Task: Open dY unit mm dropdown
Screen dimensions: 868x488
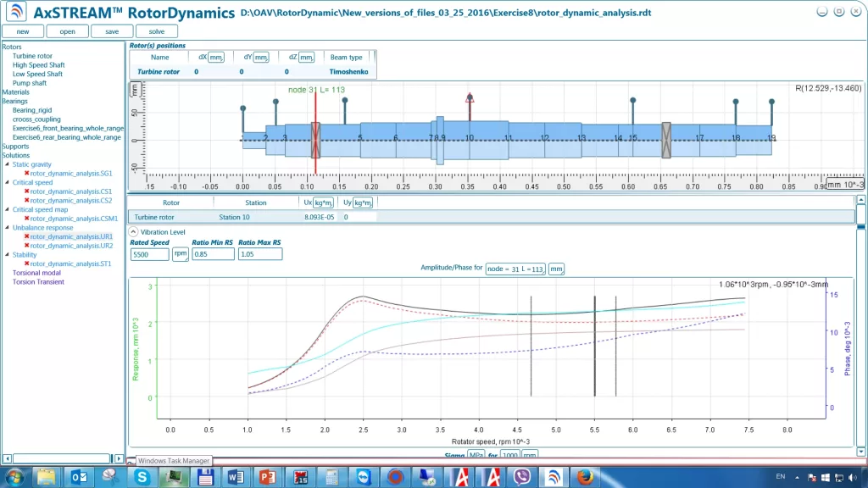Action: [x=261, y=57]
